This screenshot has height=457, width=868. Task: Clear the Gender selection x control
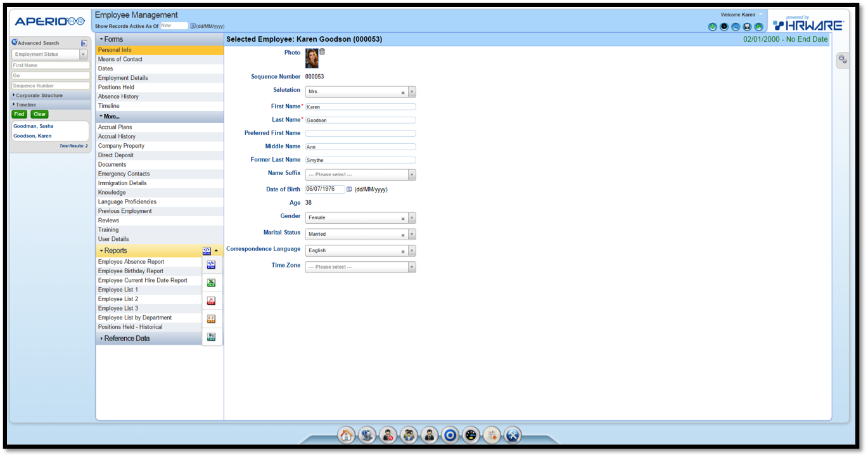[x=403, y=217]
